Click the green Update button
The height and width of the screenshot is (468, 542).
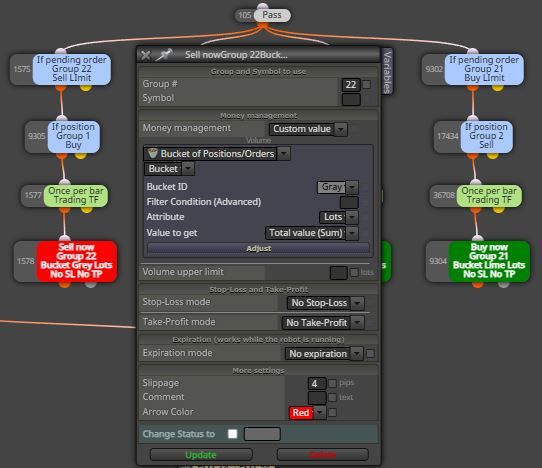tap(201, 455)
